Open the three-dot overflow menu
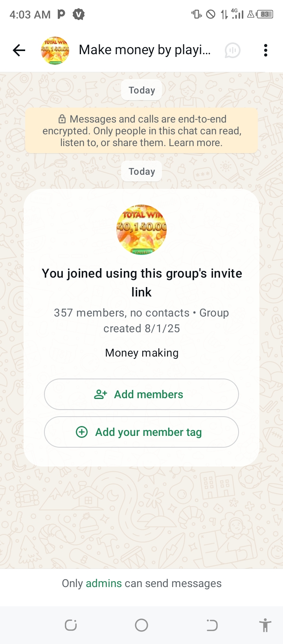 [x=266, y=50]
